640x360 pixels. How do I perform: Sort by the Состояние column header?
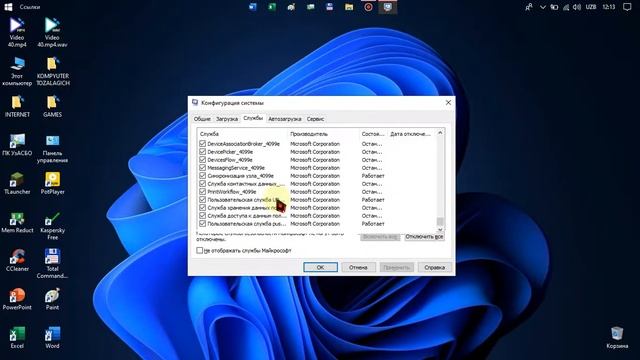tap(373, 134)
